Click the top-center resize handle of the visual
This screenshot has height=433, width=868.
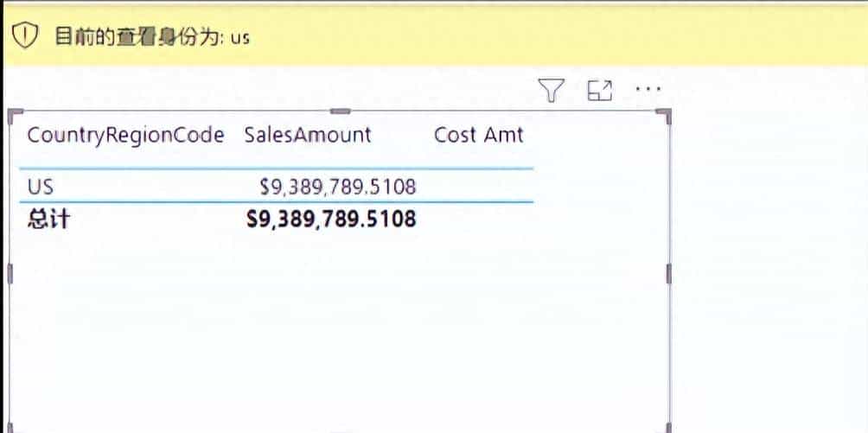(x=340, y=111)
